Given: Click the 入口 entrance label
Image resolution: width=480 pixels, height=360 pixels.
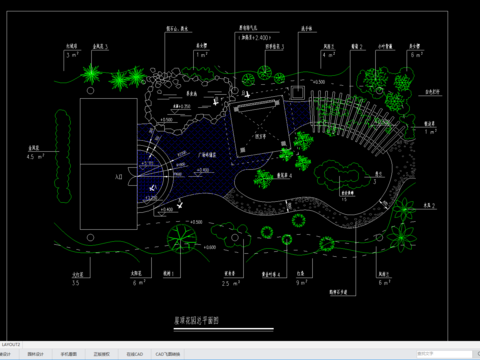Looking at the screenshot, I should click(119, 177).
